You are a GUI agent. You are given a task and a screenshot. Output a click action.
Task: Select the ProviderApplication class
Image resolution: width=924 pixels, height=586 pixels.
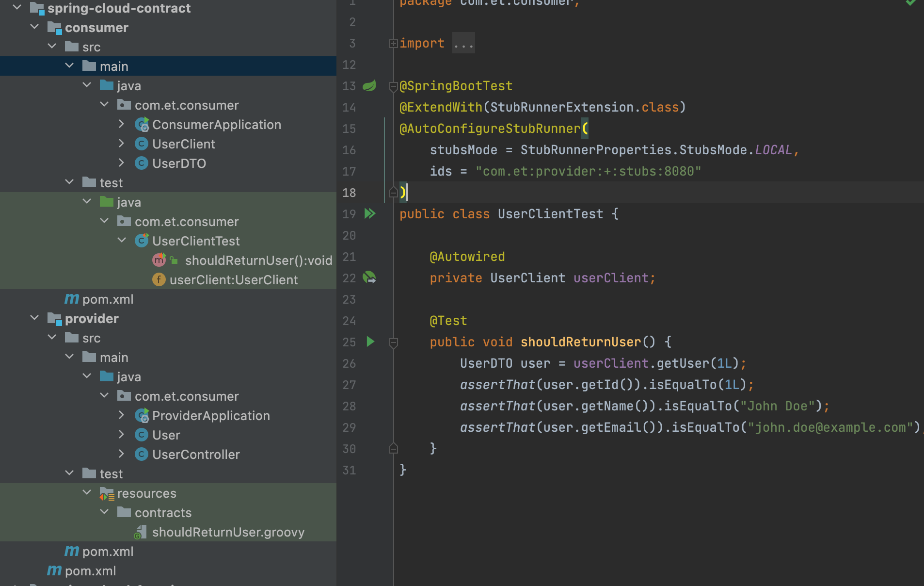(210, 416)
